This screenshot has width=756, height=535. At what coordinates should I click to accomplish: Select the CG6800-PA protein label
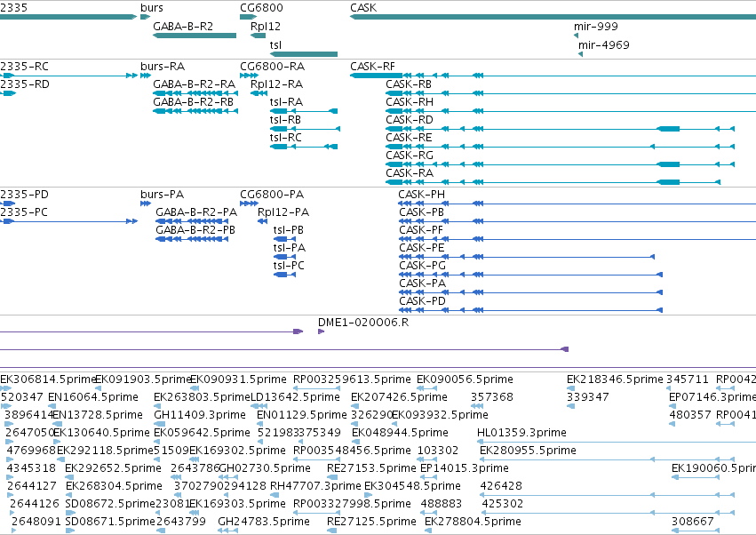272,195
